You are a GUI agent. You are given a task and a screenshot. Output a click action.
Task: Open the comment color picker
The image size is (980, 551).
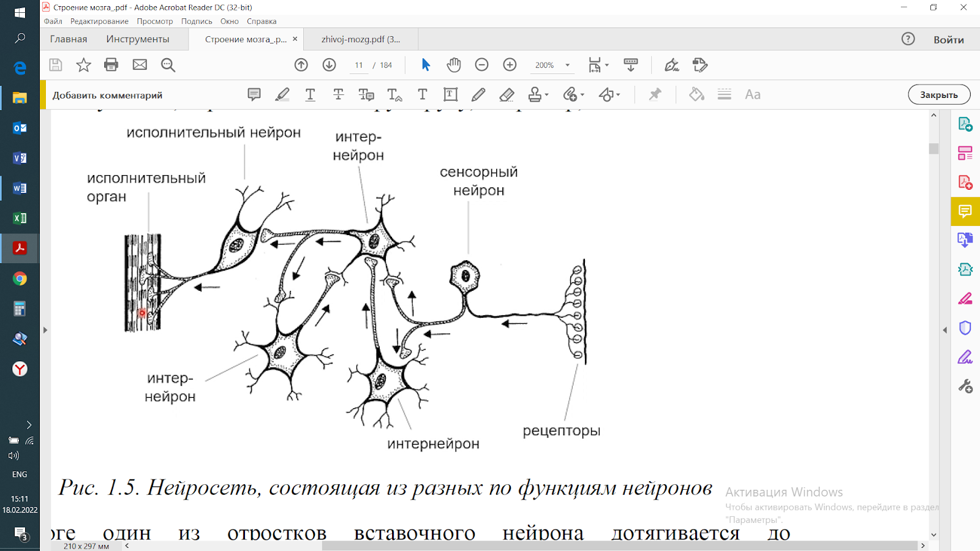696,95
